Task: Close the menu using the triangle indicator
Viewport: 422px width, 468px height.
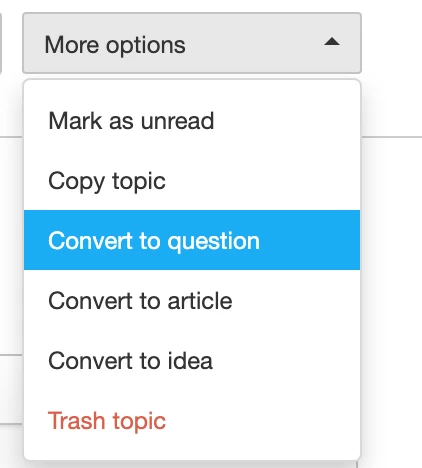Action: point(332,42)
